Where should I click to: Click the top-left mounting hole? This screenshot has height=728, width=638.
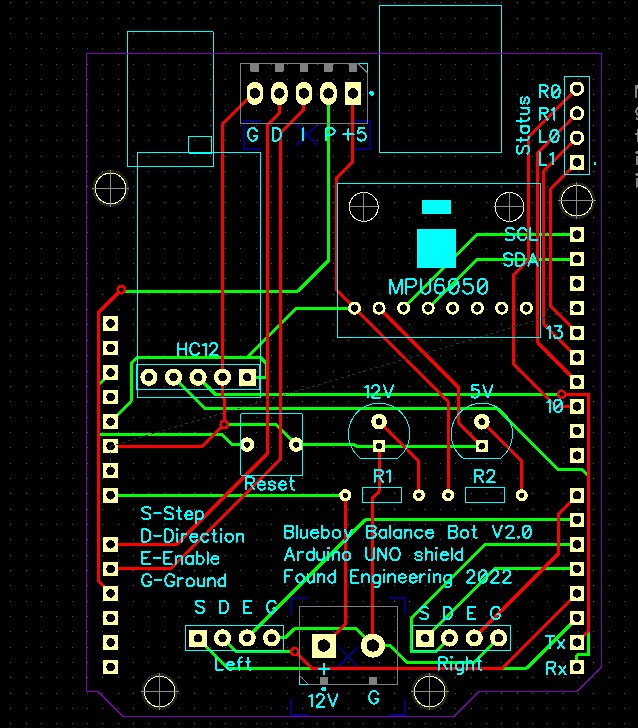click(108, 187)
